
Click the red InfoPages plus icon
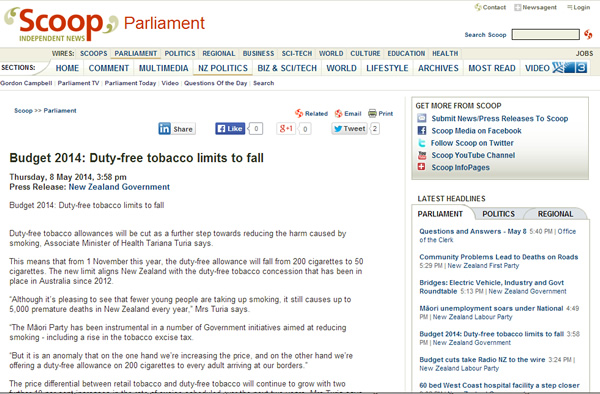pyautogui.click(x=421, y=167)
